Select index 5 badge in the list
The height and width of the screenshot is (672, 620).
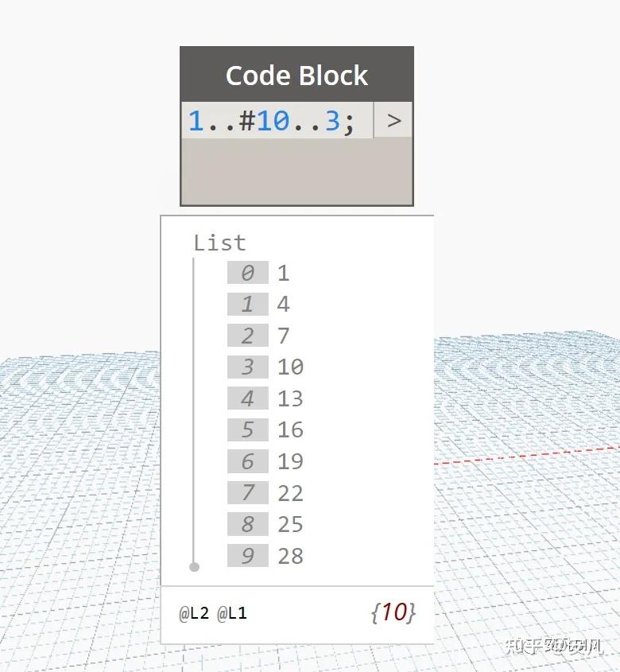[x=247, y=429]
